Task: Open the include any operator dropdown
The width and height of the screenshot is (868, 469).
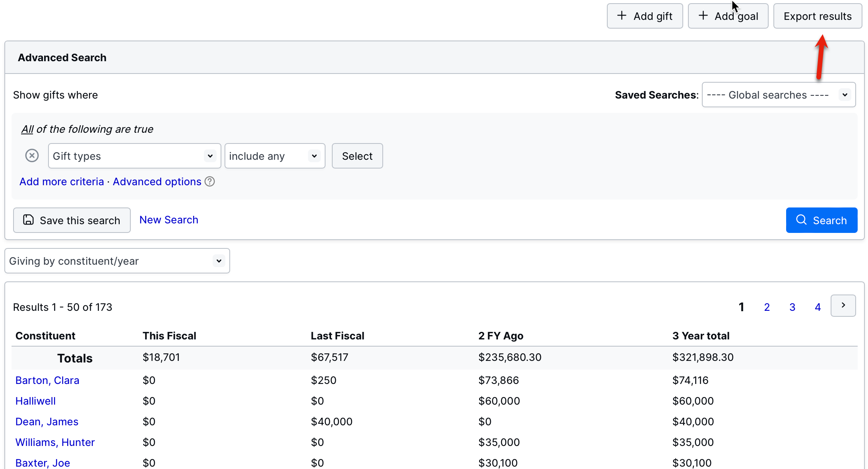Action: [x=274, y=156]
